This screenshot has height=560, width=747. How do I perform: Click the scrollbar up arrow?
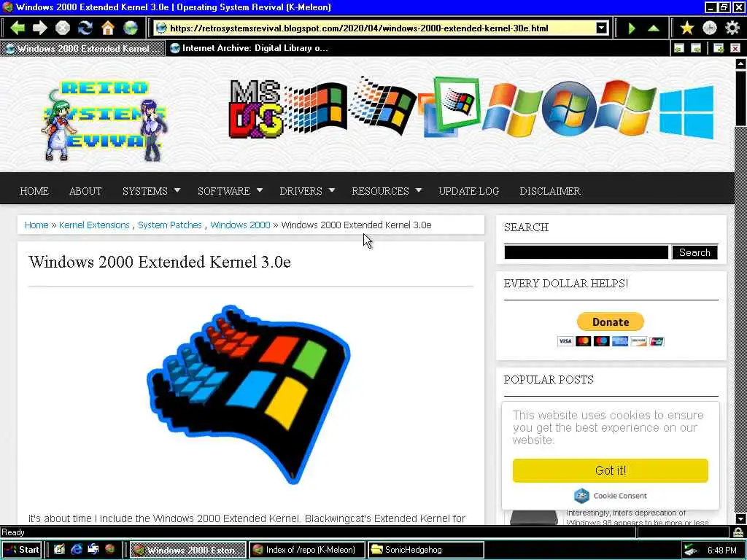741,63
